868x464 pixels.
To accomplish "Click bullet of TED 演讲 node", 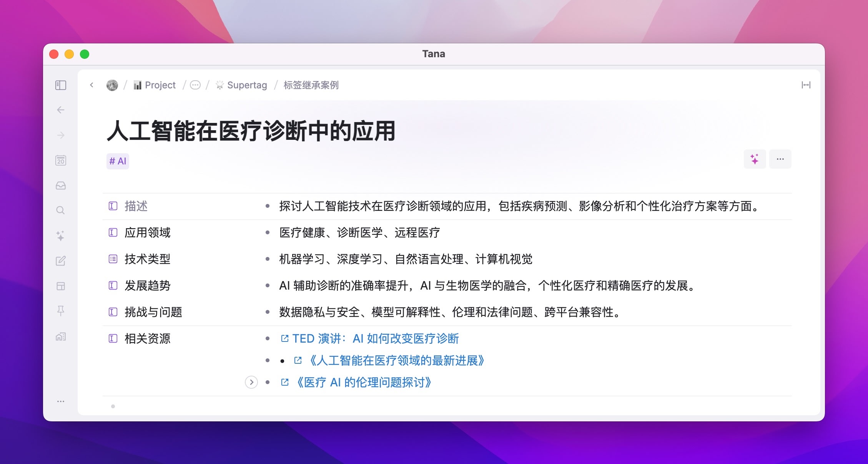I will 267,338.
